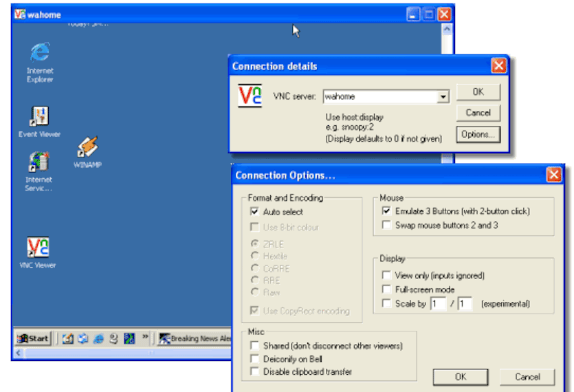Click the VNC server text field
The height and width of the screenshot is (392, 574).
tap(381, 97)
